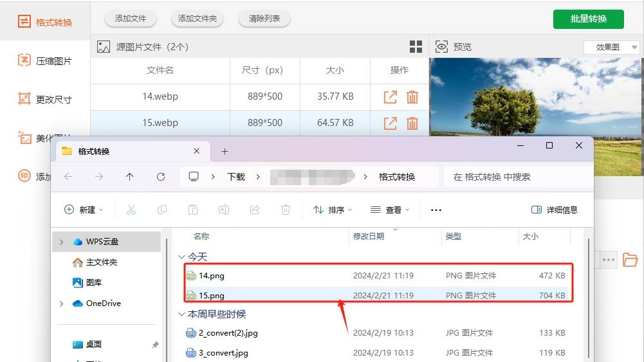
Task: Select the 14.png file
Action: pyautogui.click(x=376, y=275)
